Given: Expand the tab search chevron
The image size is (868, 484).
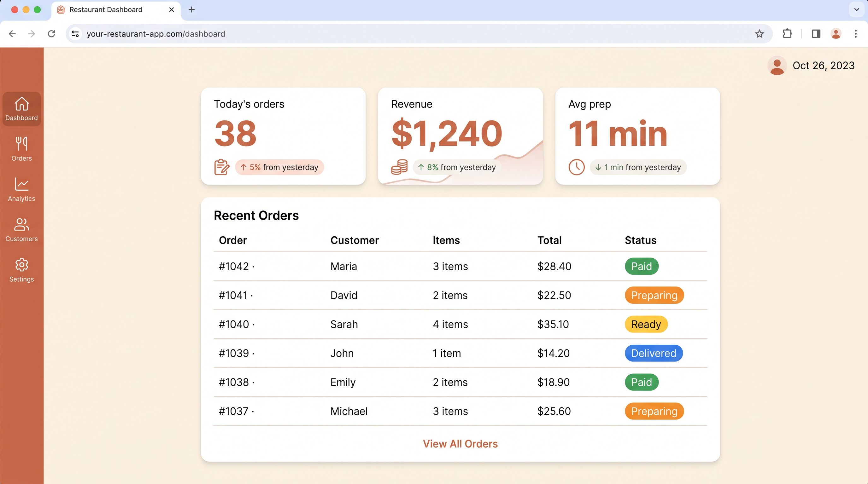Looking at the screenshot, I should pyautogui.click(x=857, y=9).
